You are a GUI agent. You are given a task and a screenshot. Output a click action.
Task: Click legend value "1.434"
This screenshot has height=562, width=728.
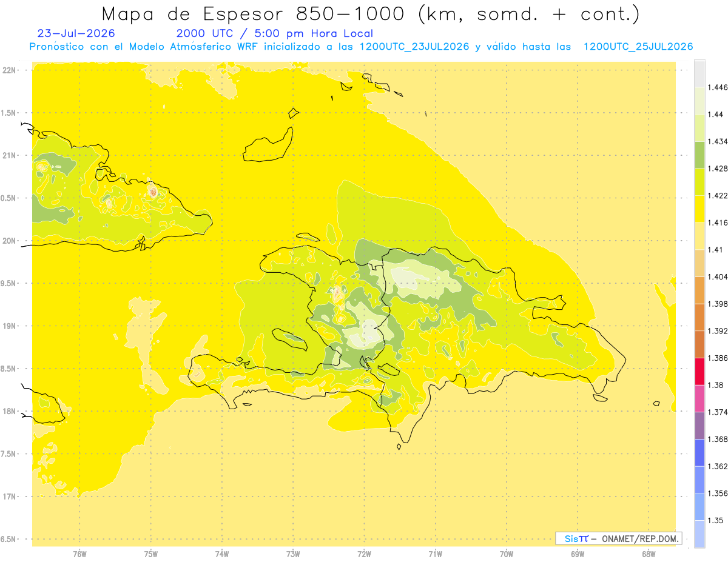click(718, 141)
